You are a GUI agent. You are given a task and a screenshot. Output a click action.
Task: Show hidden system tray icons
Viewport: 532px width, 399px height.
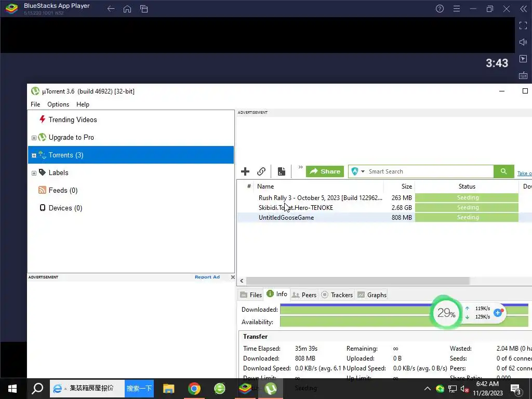(428, 389)
